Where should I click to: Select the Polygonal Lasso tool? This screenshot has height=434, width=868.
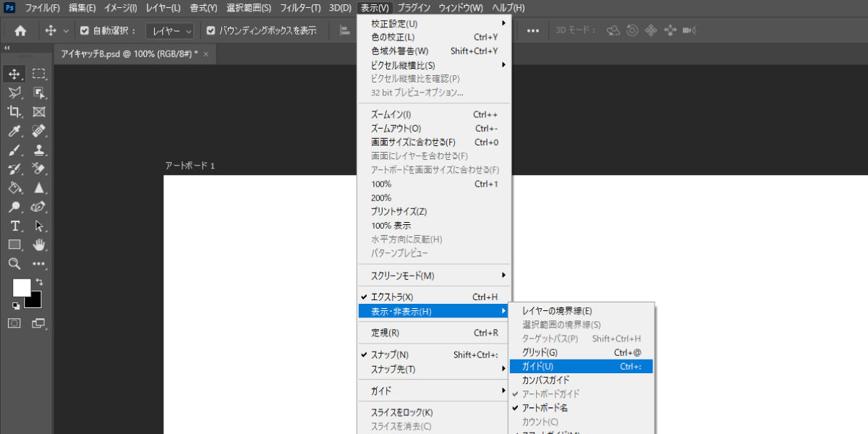tap(14, 93)
